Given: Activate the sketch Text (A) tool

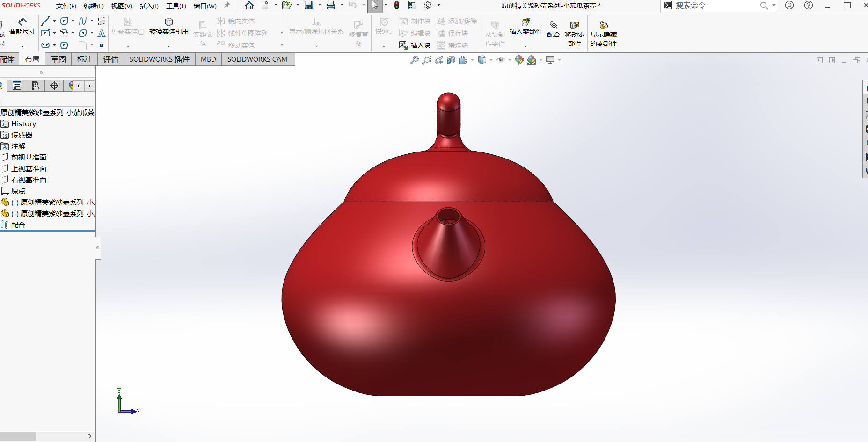Looking at the screenshot, I should 102,33.
